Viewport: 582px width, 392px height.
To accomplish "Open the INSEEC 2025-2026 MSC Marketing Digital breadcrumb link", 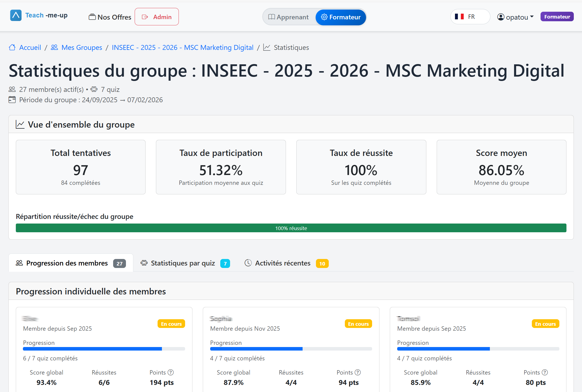I will (x=182, y=47).
